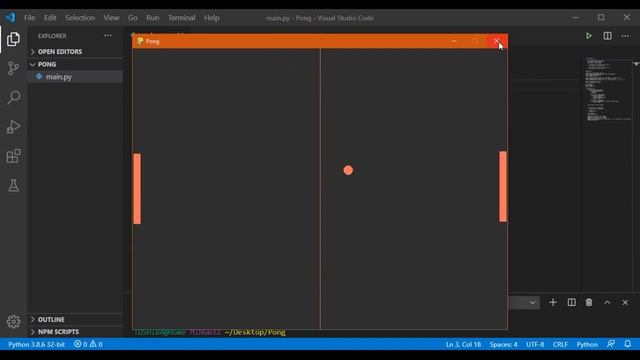Click the Pong window title icon

coord(140,41)
